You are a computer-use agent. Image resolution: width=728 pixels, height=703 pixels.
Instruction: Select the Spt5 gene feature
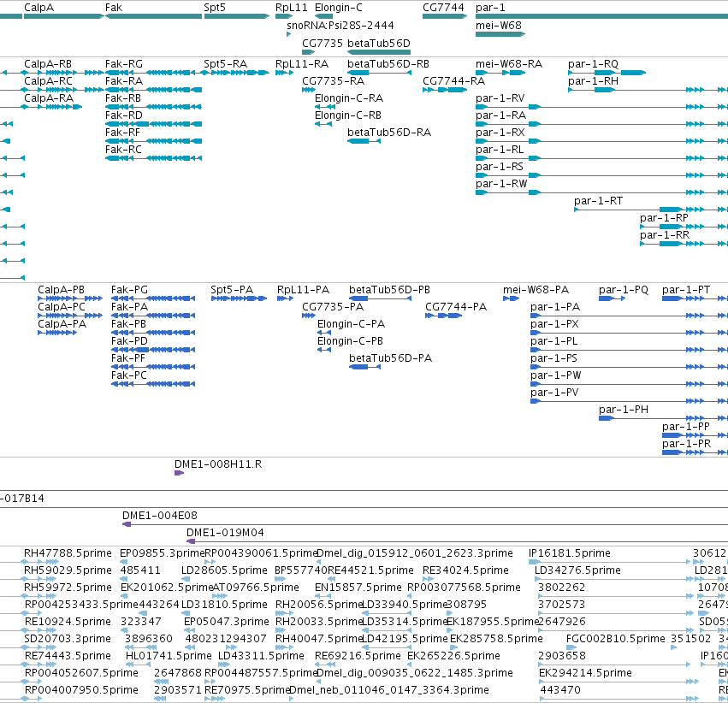pyautogui.click(x=237, y=16)
